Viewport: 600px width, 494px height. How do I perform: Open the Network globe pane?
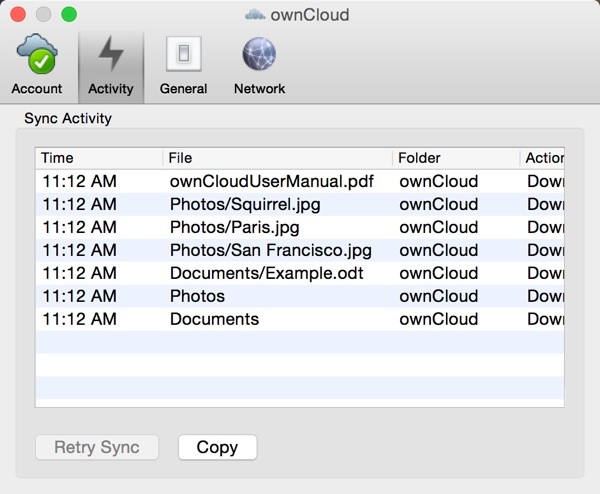259,65
